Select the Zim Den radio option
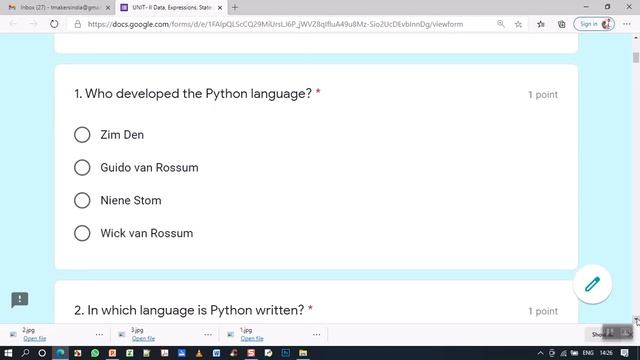640x360 pixels. pyautogui.click(x=82, y=135)
